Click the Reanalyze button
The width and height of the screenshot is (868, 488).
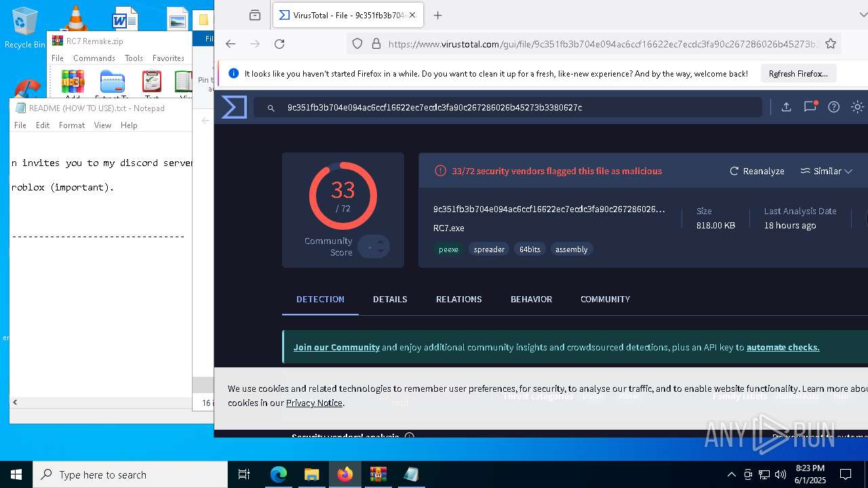pyautogui.click(x=757, y=171)
